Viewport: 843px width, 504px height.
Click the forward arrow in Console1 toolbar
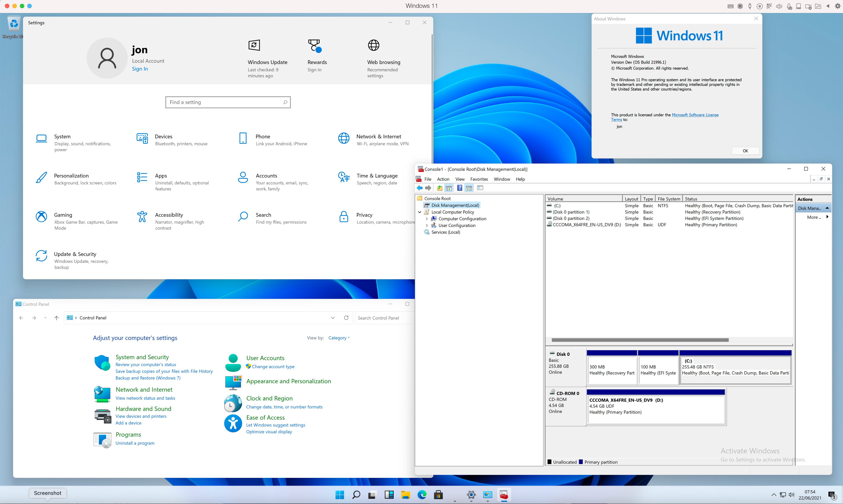(x=428, y=188)
